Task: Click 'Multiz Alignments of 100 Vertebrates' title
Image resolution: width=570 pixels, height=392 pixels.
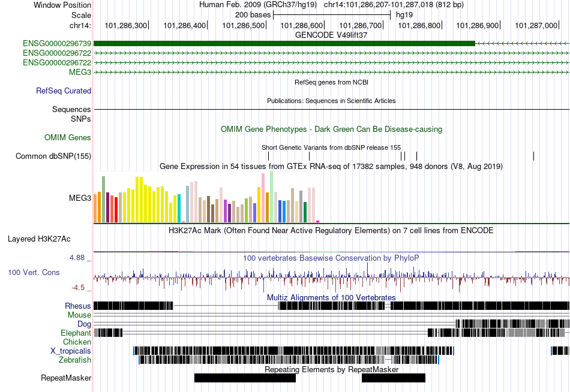Action: coord(331,297)
